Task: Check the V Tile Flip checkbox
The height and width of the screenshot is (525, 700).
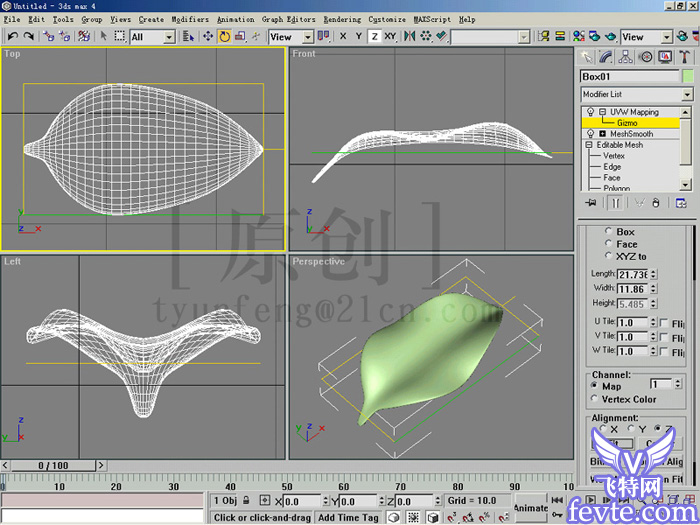Action: coord(664,338)
